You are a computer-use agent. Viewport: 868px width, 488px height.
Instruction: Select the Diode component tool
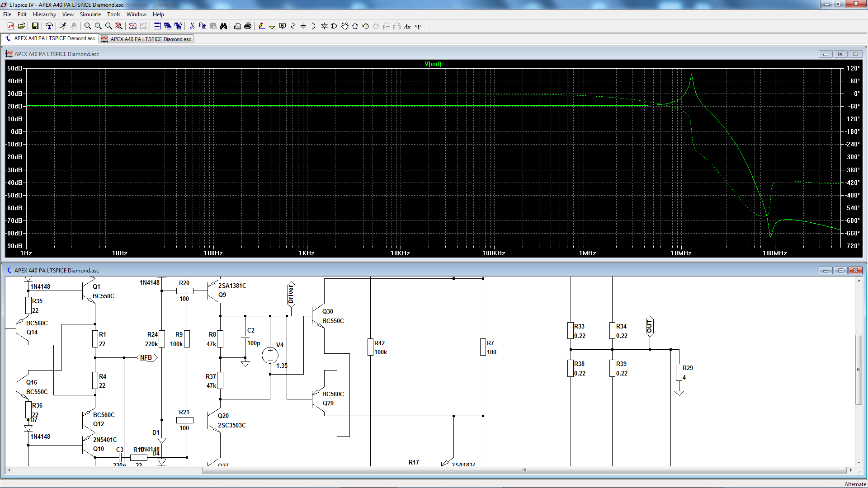coord(324,26)
